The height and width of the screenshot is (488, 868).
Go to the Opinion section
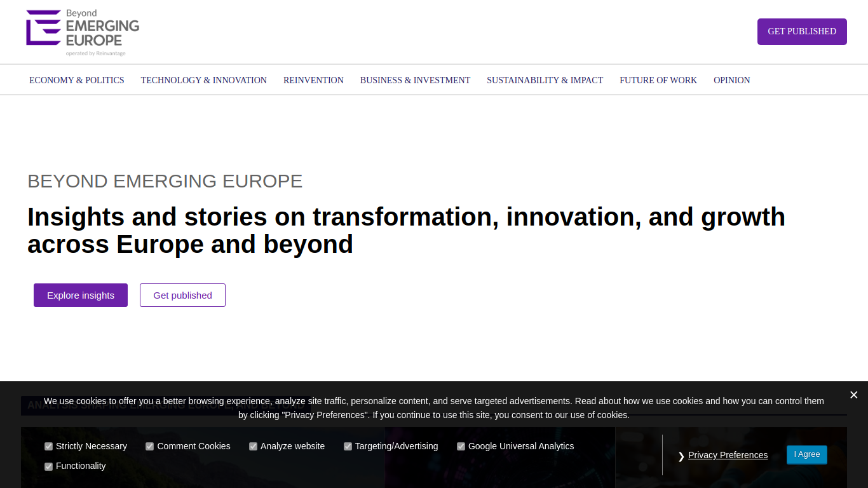(x=732, y=80)
